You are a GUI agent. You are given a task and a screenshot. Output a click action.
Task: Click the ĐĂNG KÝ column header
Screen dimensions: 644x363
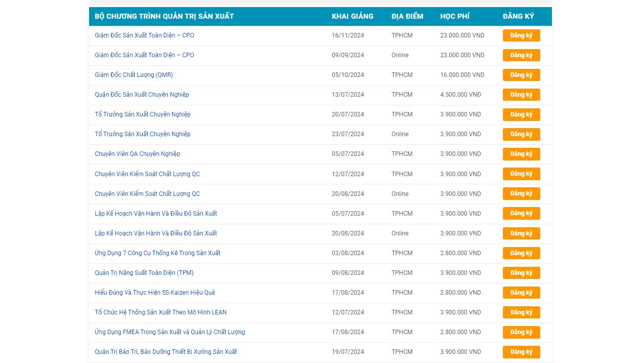point(519,16)
